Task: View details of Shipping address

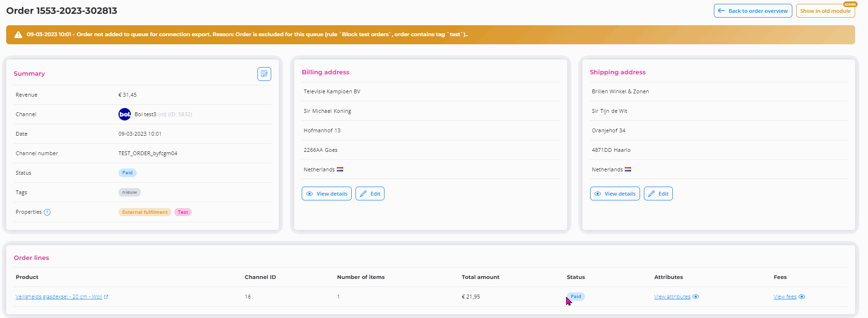Action: (x=615, y=194)
